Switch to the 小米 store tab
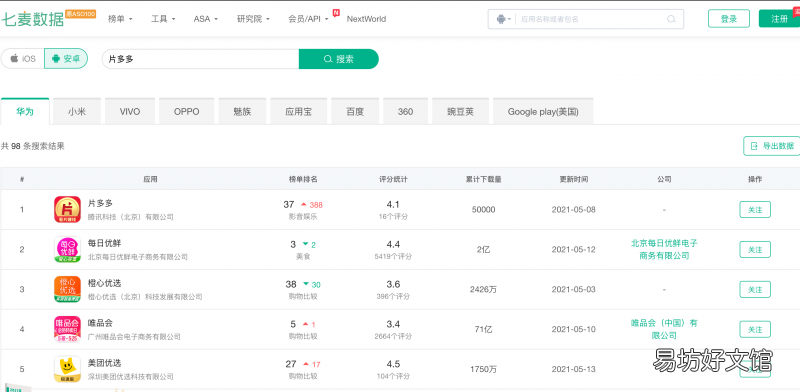Screen dimensions: 800x392 tap(77, 111)
